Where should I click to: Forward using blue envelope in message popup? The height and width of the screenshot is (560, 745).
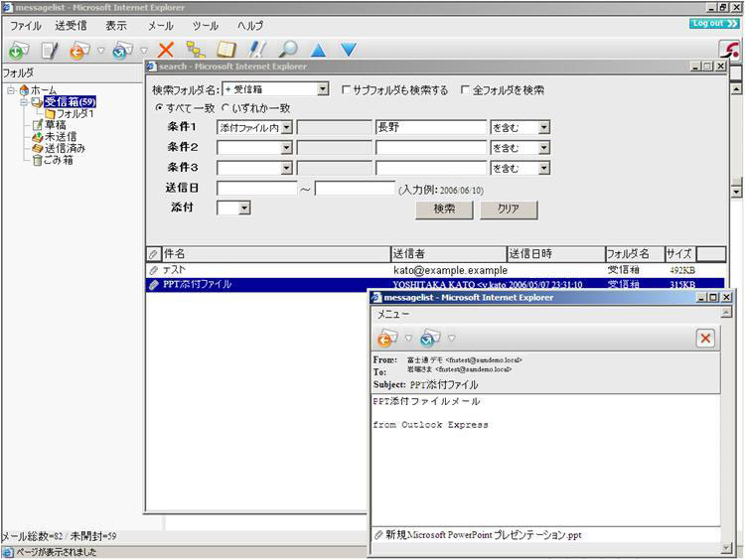(x=430, y=339)
